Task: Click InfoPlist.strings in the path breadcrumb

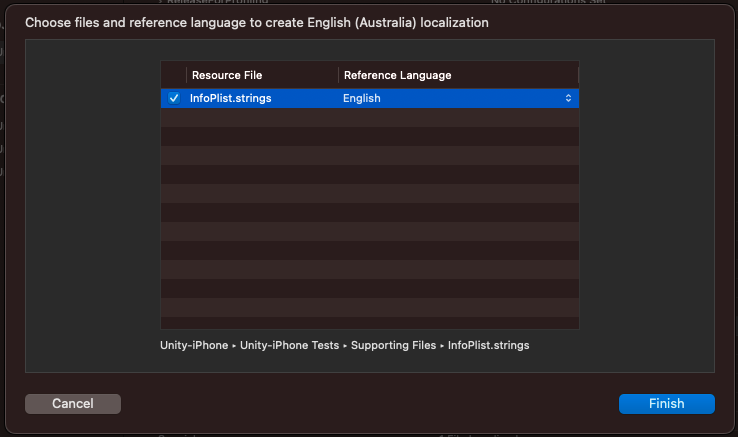Action: click(489, 345)
